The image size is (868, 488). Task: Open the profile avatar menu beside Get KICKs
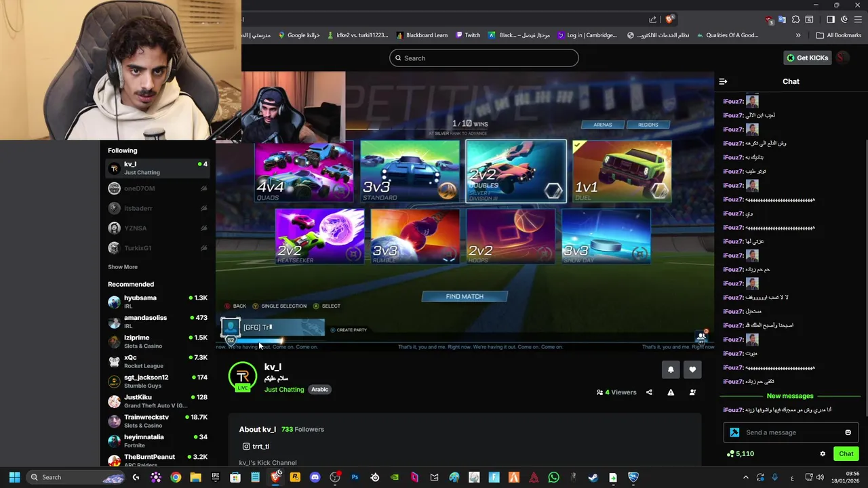click(842, 58)
